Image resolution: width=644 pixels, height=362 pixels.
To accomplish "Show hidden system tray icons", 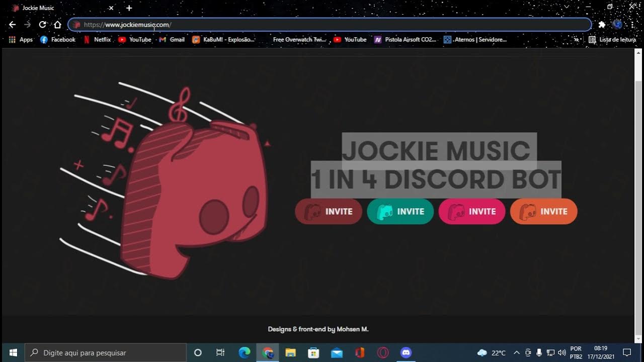I will [516, 353].
